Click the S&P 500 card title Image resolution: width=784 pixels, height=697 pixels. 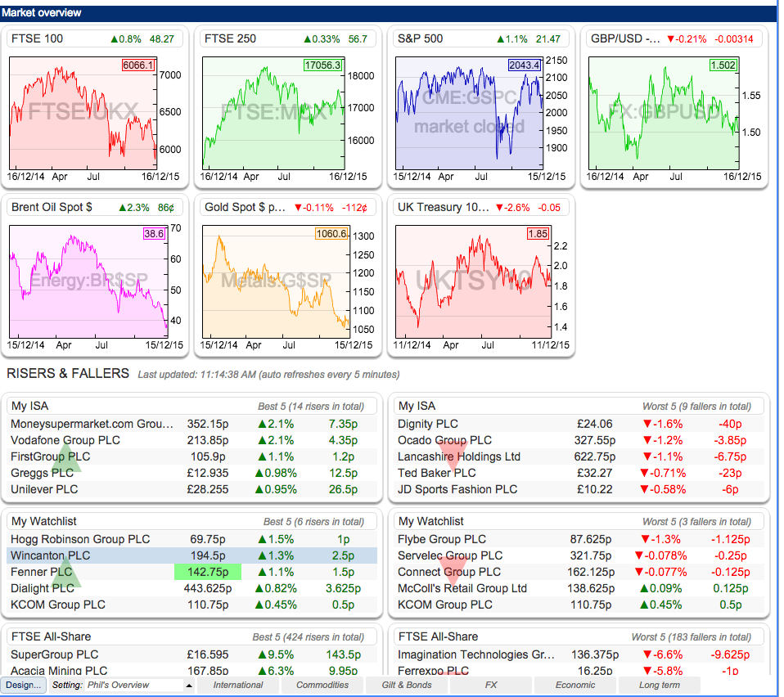(x=420, y=38)
